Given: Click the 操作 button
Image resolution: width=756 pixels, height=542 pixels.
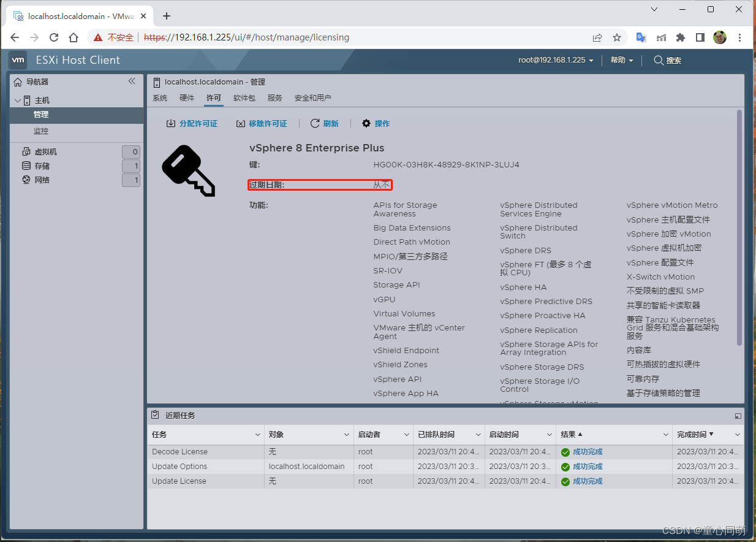Looking at the screenshot, I should point(376,123).
